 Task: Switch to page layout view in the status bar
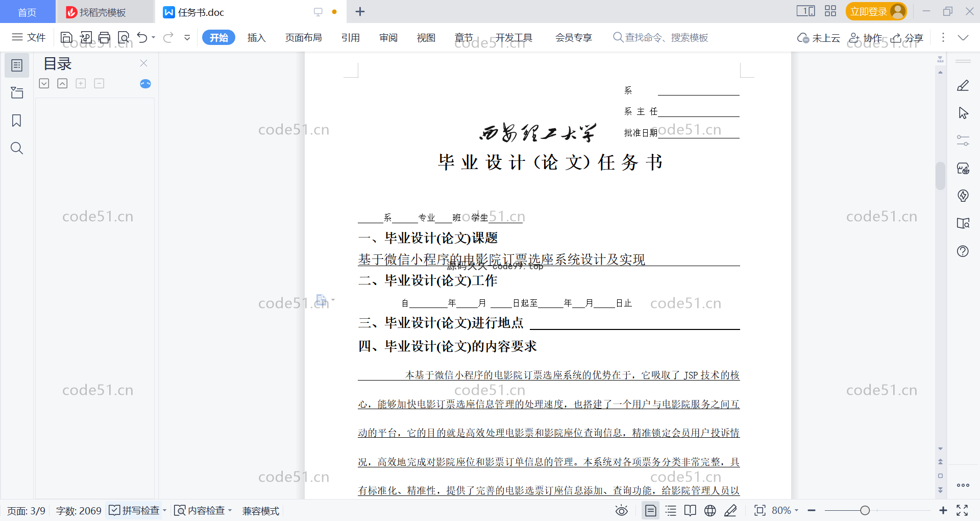coord(651,510)
